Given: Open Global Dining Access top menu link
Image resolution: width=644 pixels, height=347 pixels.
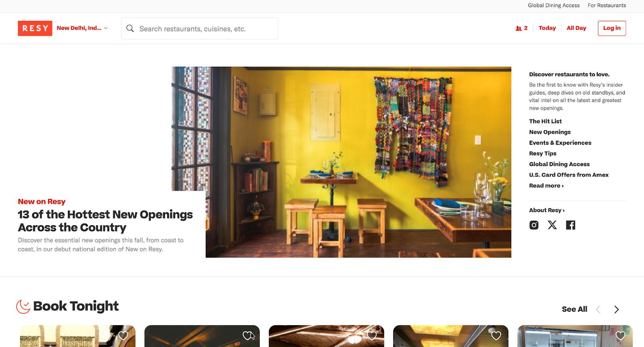Looking at the screenshot, I should point(554,5).
